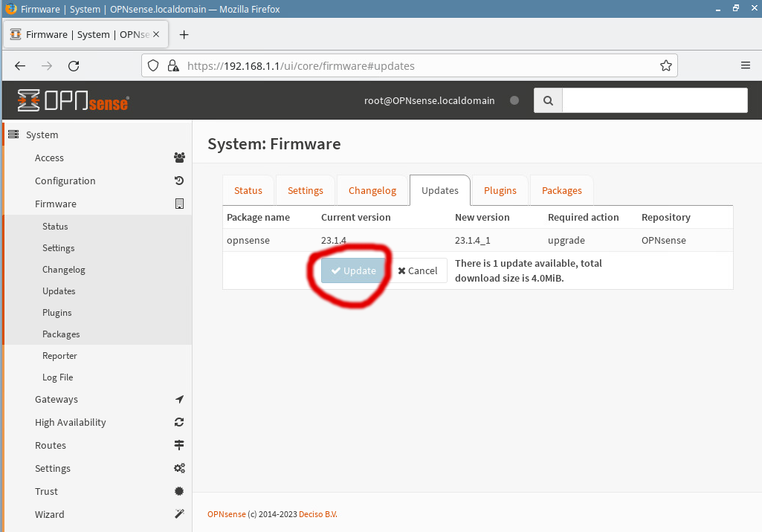The width and height of the screenshot is (762, 532).
Task: Expand the Settings sidebar item
Action: point(53,468)
